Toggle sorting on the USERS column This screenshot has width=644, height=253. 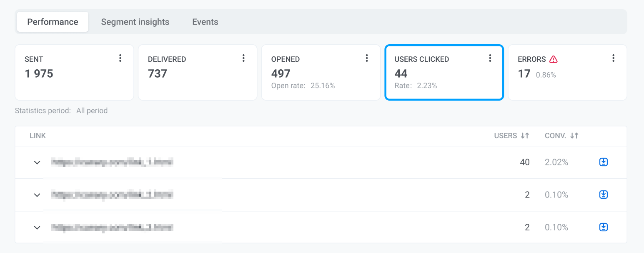coord(525,136)
